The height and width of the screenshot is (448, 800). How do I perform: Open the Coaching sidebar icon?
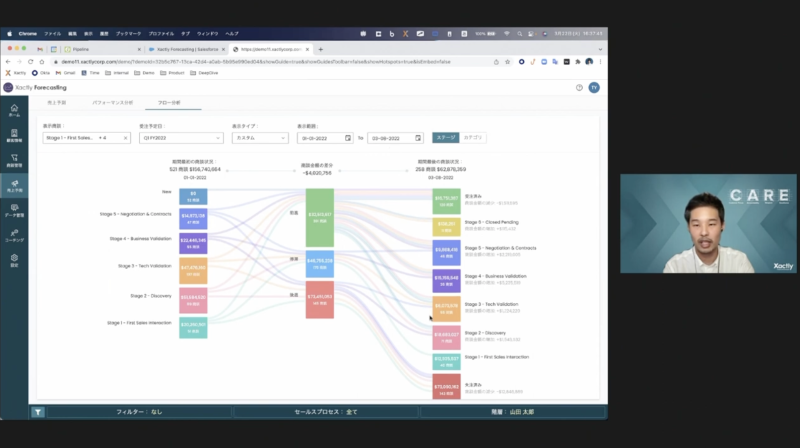point(14,238)
